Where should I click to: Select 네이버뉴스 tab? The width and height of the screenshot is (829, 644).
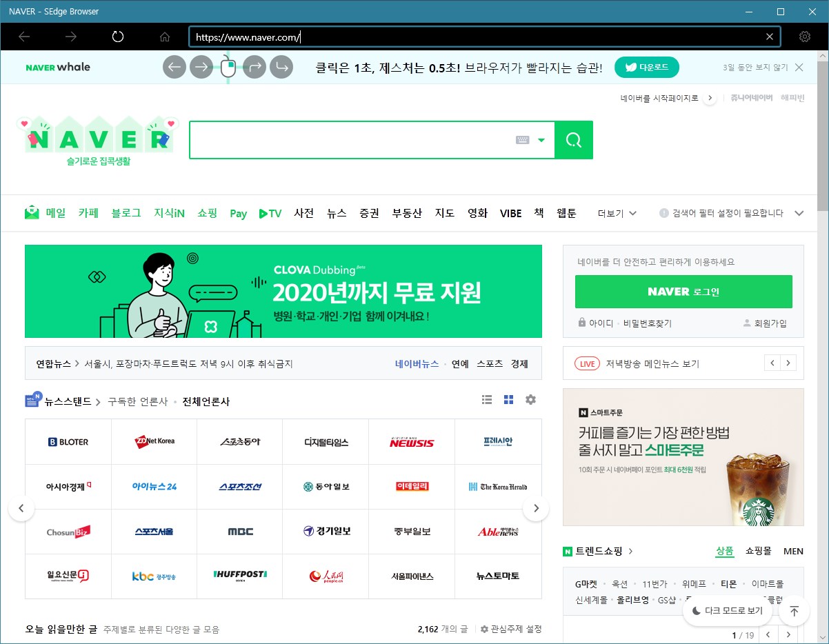click(x=417, y=363)
